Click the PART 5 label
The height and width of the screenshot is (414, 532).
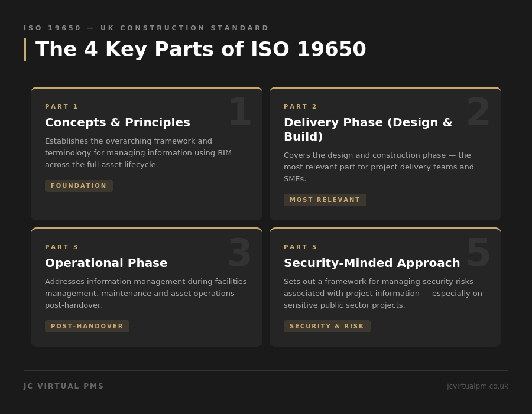(x=300, y=247)
